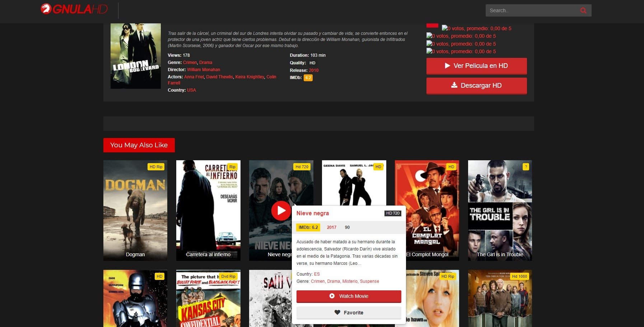Click the IMDb 6.2 rating badge
Viewport: 644px width, 327px height.
click(308, 78)
